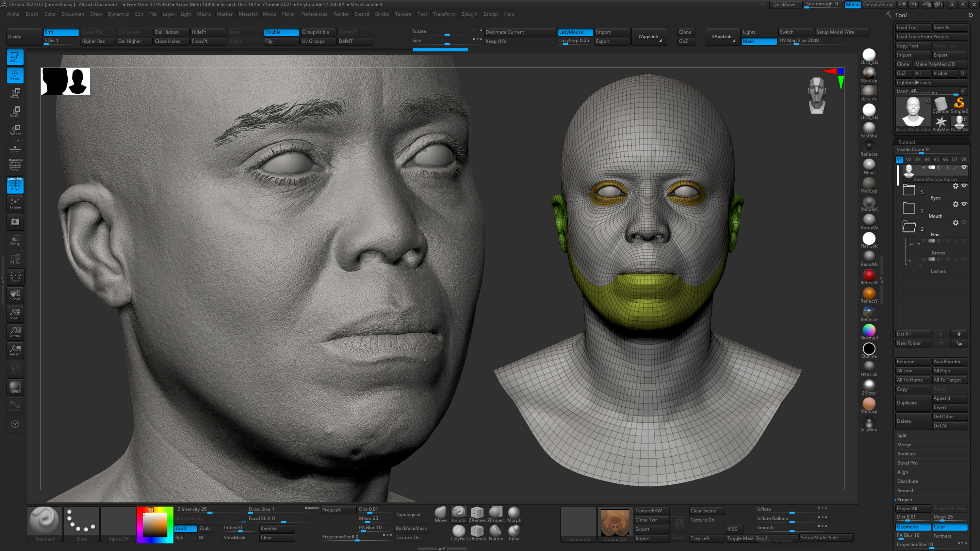Screen dimensions: 980x551
Task: Start a BPR render
Action: 15,387
